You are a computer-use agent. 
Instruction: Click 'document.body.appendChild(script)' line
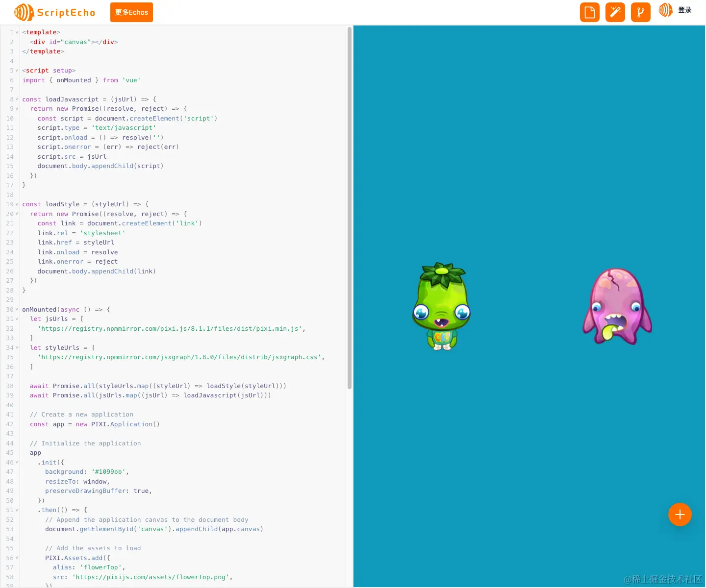[x=101, y=166]
